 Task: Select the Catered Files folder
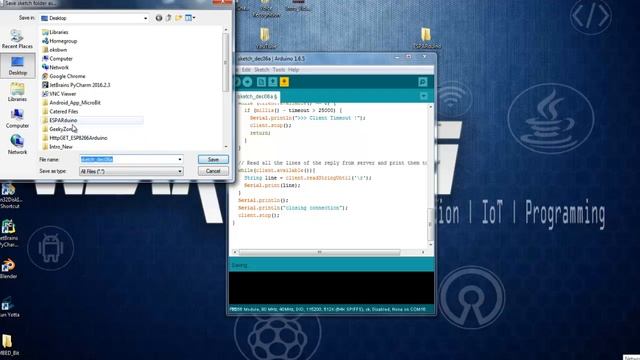60,111
